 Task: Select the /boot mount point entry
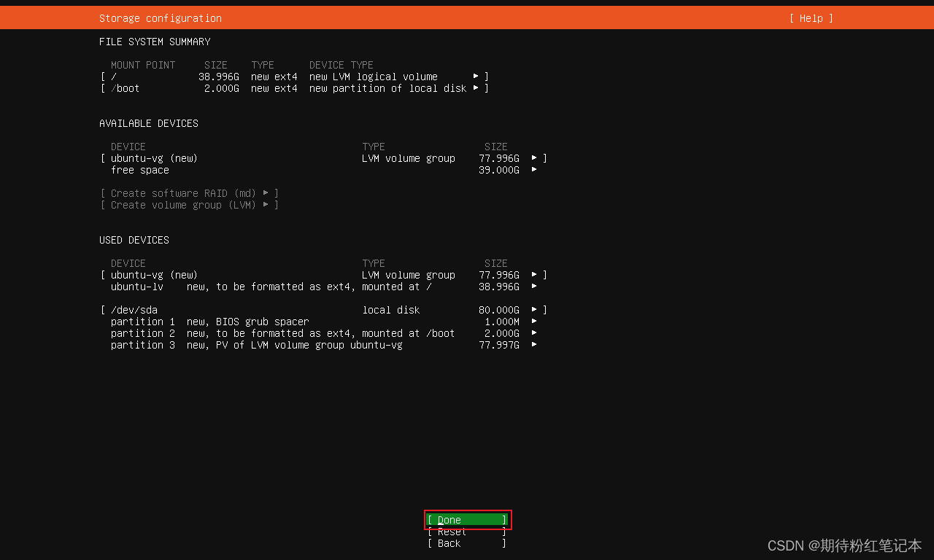tap(295, 88)
